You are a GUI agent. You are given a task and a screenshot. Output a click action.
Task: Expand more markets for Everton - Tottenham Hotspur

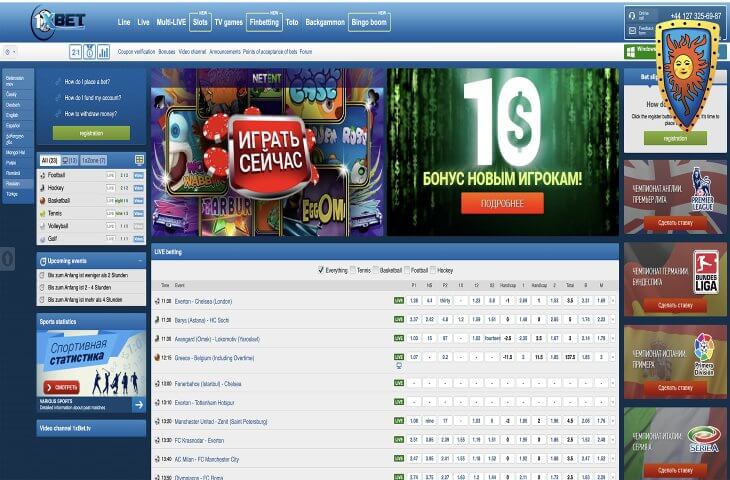(613, 402)
